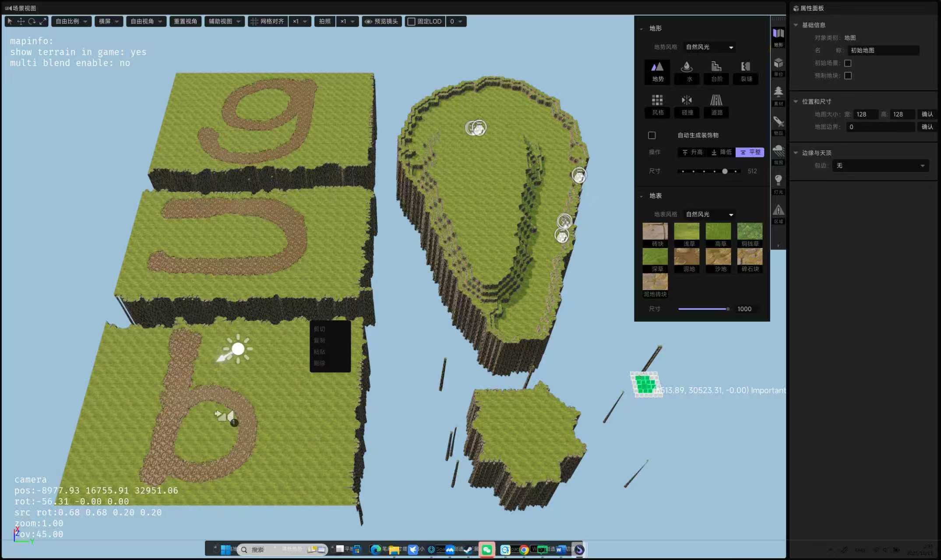941x560 pixels.
Task: Open the 区域 (area) sidebar panel
Action: 778,213
